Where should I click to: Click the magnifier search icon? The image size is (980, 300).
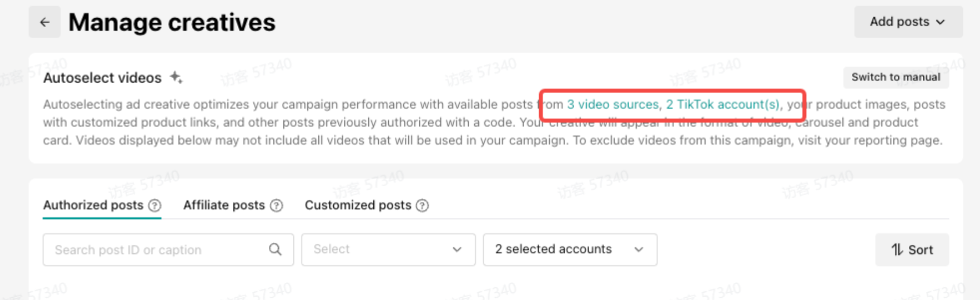pyautogui.click(x=275, y=250)
